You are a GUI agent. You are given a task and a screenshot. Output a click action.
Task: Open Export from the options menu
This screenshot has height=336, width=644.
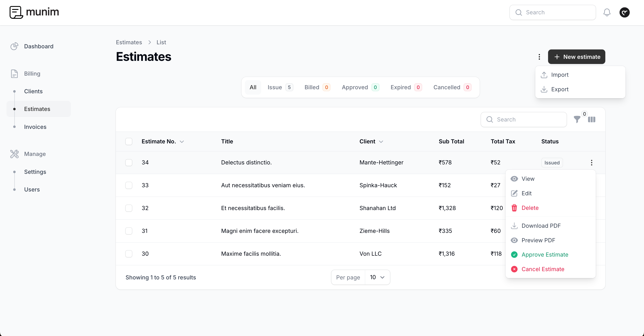tap(560, 89)
